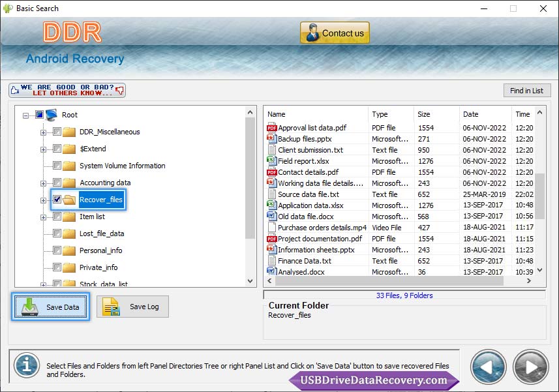Select Source data file.txt row

[400, 194]
